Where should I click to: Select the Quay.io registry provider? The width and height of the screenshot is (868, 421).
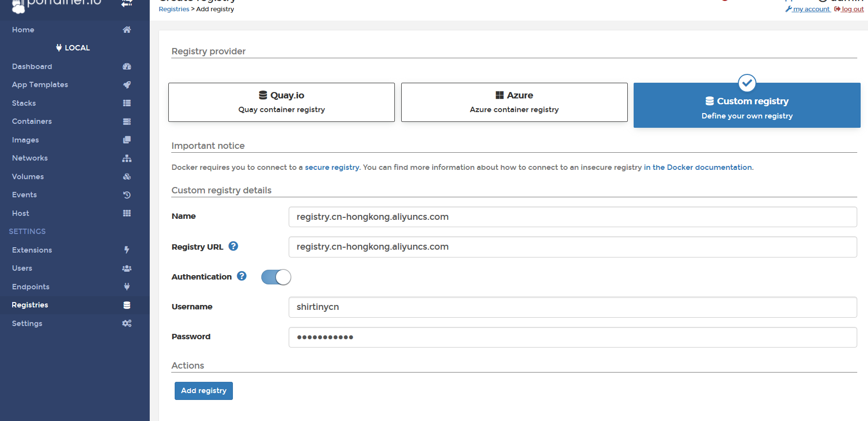point(281,102)
